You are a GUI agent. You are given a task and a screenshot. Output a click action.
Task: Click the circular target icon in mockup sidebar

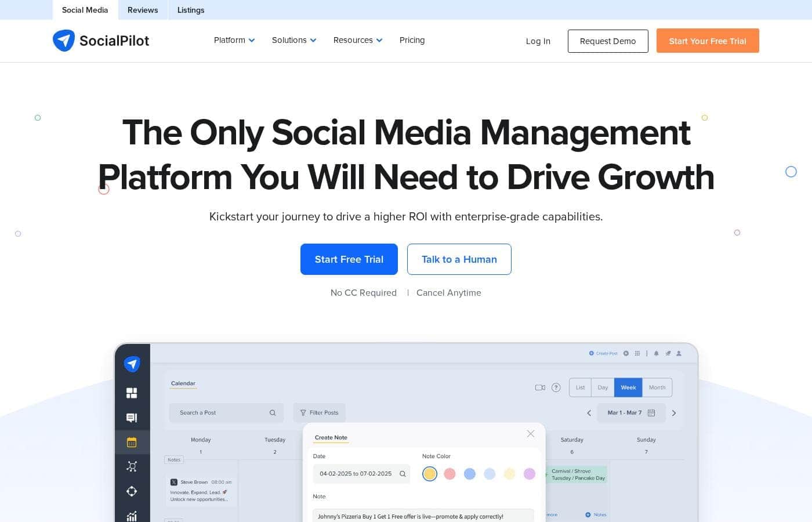click(132, 491)
